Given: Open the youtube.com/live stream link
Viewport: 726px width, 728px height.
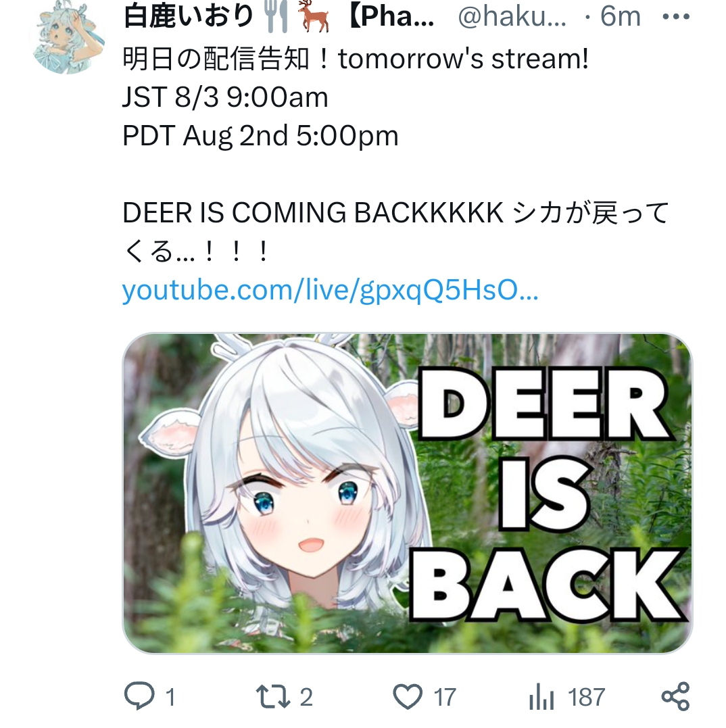Looking at the screenshot, I should 330,290.
